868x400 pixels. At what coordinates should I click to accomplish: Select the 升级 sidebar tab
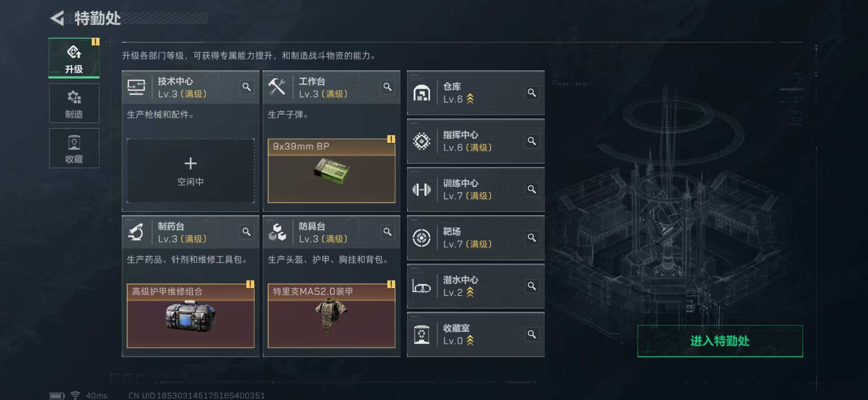[74, 58]
